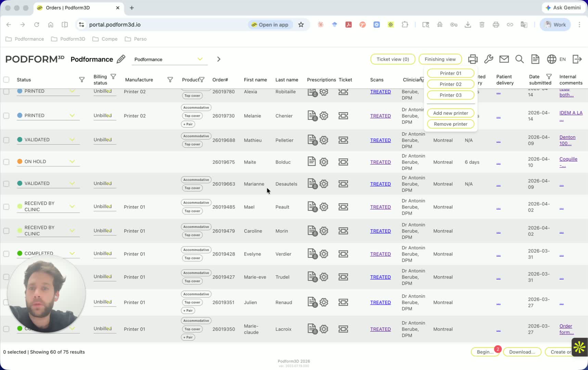Screen dimensions: 588x370
Task: Edit Podformance name with pencil icon
Action: [121, 59]
